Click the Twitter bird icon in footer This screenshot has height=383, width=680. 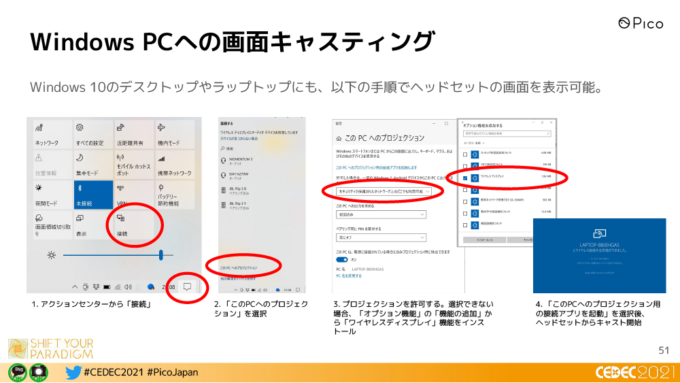73,372
